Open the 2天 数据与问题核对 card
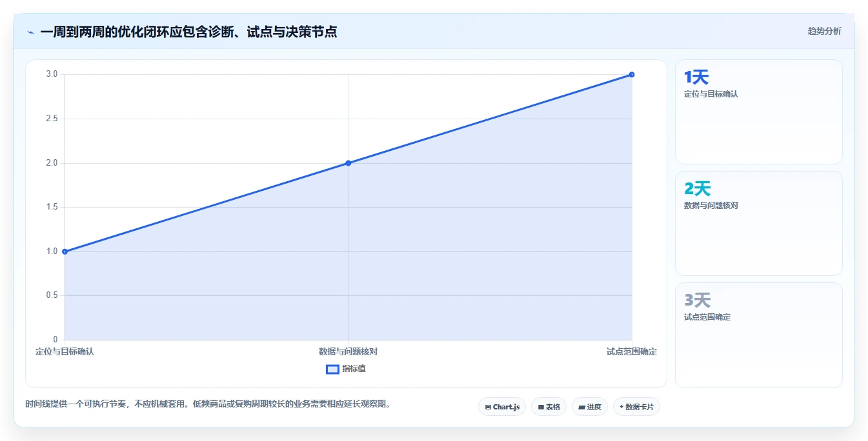The image size is (868, 441). (x=759, y=224)
